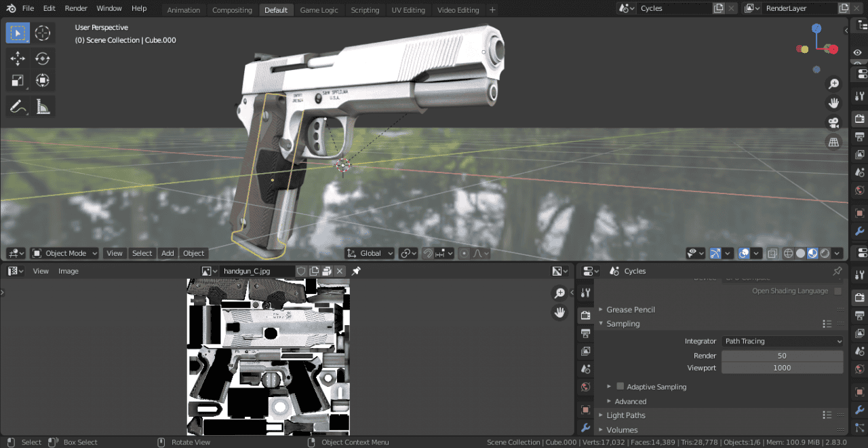Switch to the UV Editing workspace tab
Screen dimensions: 868x448
pos(408,10)
